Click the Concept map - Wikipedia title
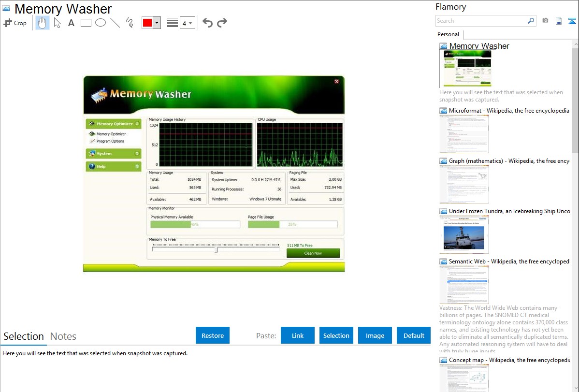This screenshot has width=579, height=392. pos(509,360)
